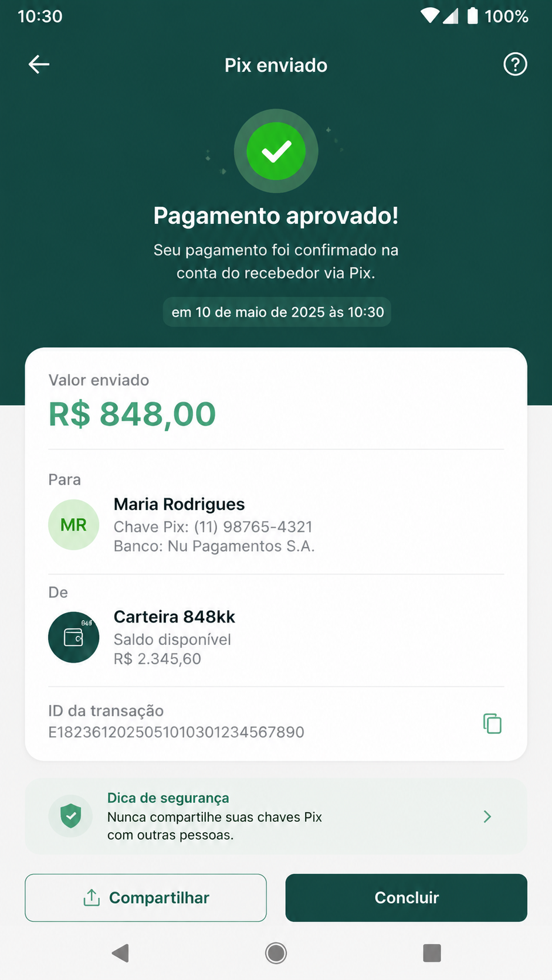Open recent apps with square button

point(432,953)
